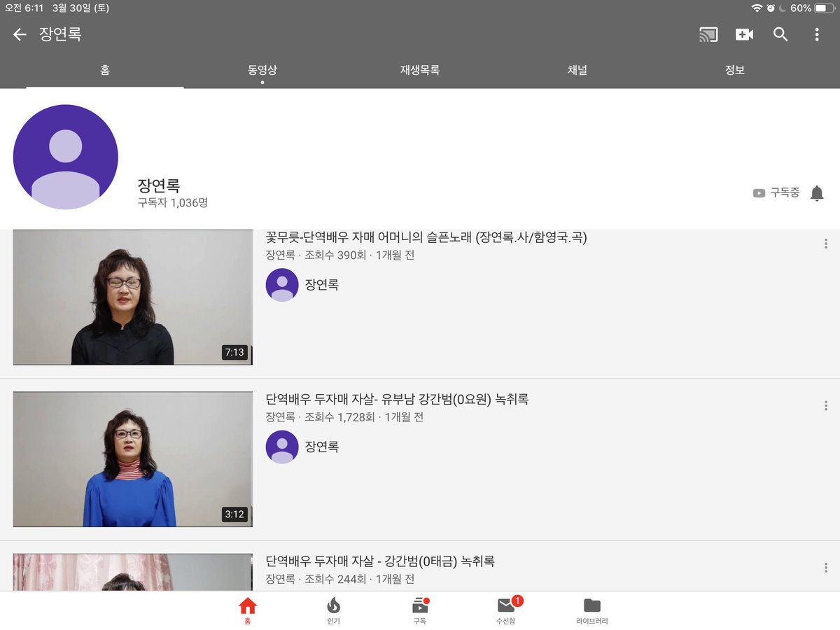Screen dimensions: 840x630
Task: Open the top bar overflow menu
Action: tap(816, 34)
